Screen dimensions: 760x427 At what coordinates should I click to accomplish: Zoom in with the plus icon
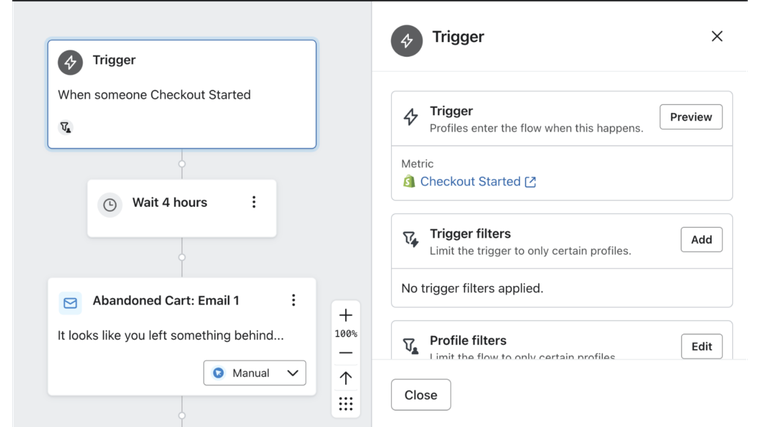pos(346,315)
